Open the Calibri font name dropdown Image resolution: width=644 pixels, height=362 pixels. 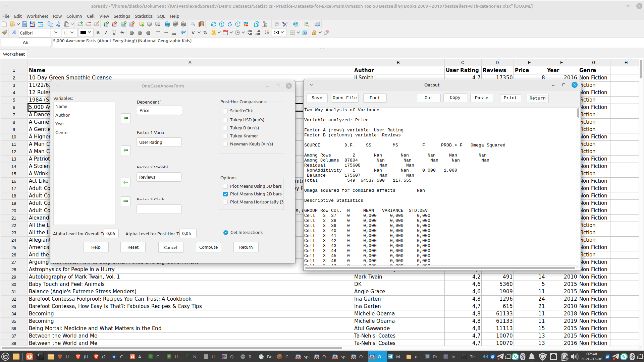pyautogui.click(x=56, y=33)
